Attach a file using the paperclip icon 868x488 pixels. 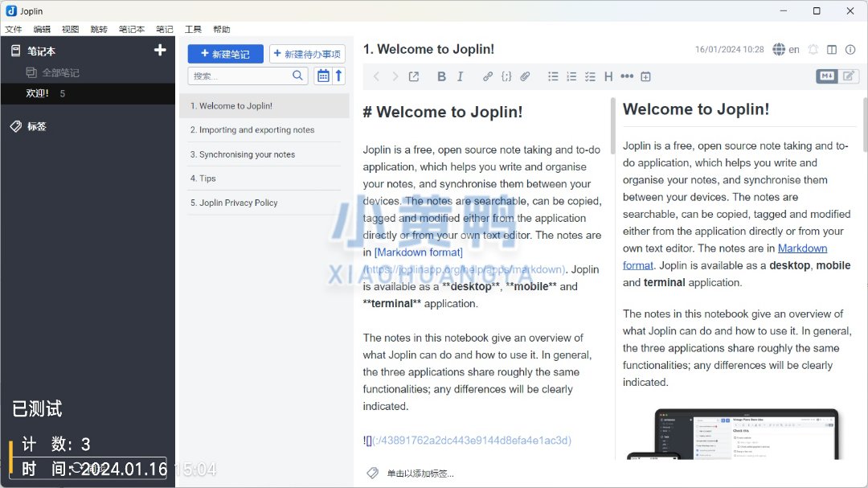[525, 76]
